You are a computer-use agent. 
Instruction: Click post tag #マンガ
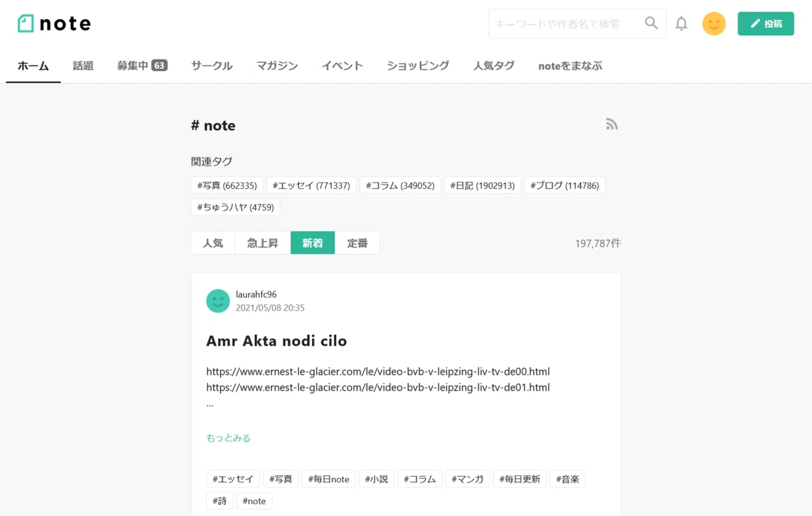point(468,479)
